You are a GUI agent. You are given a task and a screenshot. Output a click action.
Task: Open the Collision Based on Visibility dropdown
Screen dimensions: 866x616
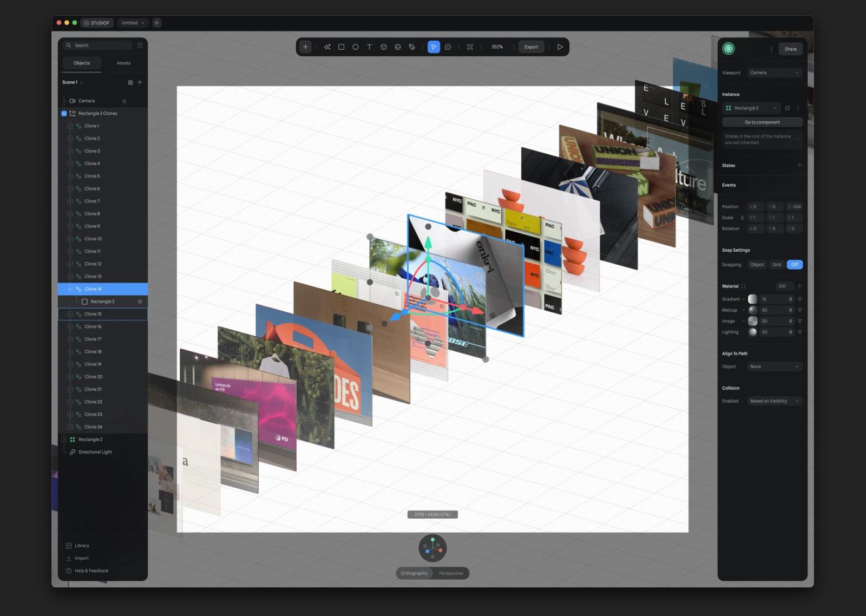(775, 401)
